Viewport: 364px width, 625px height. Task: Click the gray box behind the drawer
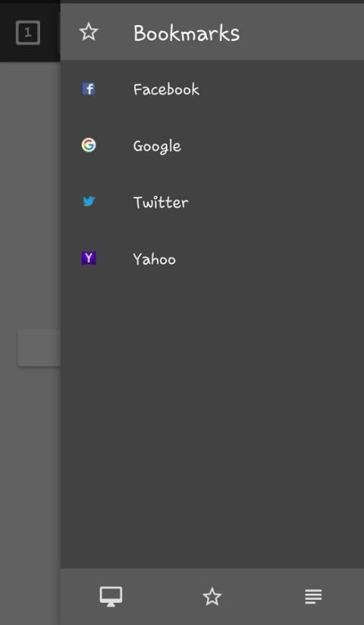(39, 347)
